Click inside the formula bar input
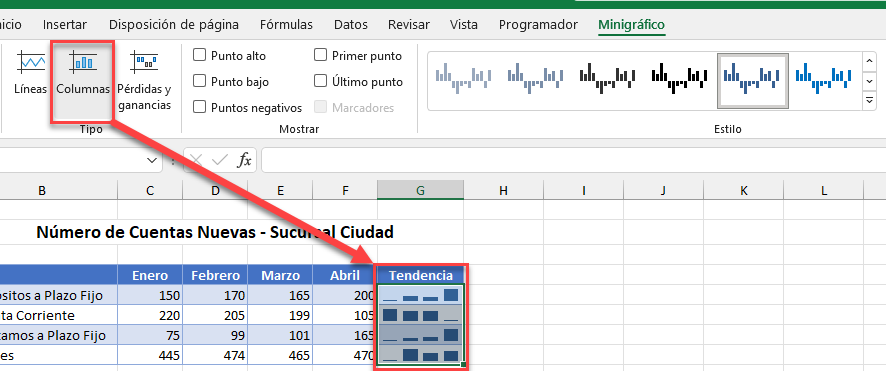 tap(574, 161)
